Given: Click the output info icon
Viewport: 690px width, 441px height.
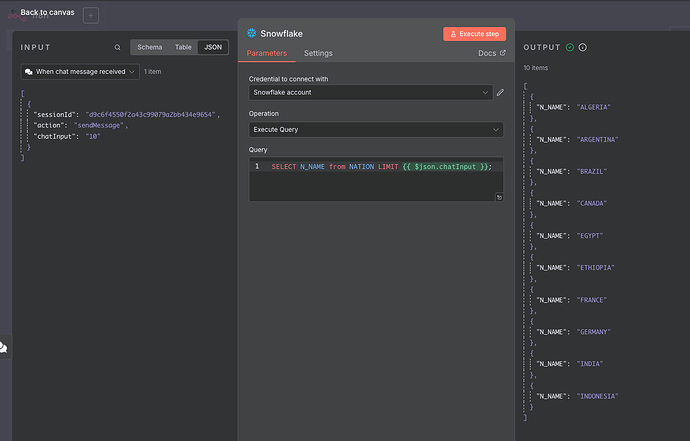Looking at the screenshot, I should point(583,47).
